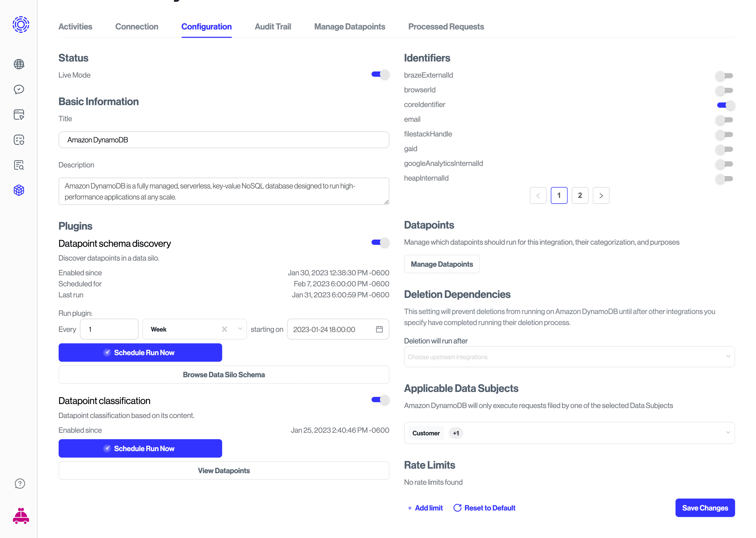Select the document search sidebar icon
Image resolution: width=756 pixels, height=538 pixels.
coord(19,165)
